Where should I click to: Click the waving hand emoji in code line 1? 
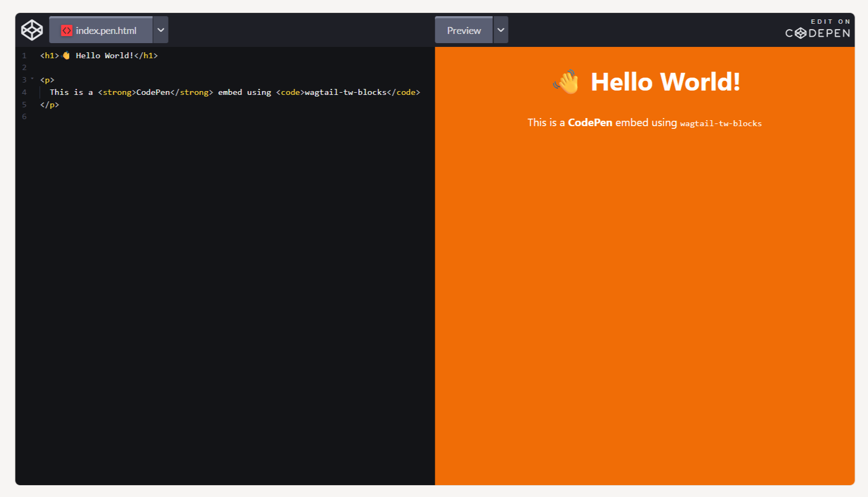pos(66,56)
